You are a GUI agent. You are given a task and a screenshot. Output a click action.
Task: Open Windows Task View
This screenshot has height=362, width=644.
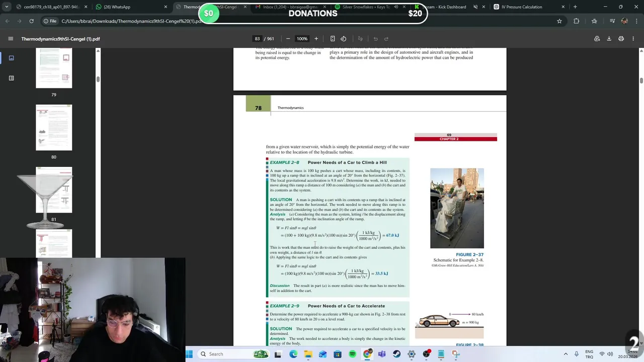click(x=278, y=354)
